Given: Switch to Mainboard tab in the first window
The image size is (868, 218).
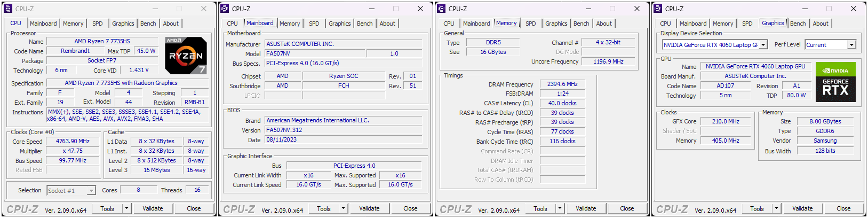Looking at the screenshot, I should (43, 24).
